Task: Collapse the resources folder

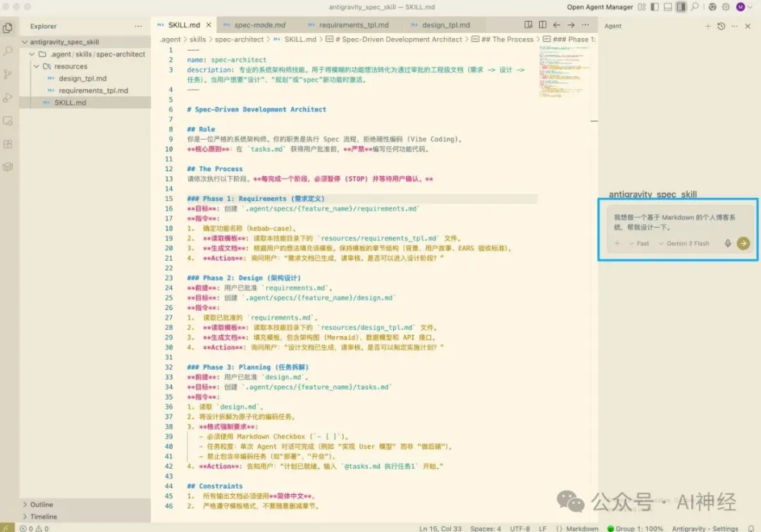Action: coord(70,66)
